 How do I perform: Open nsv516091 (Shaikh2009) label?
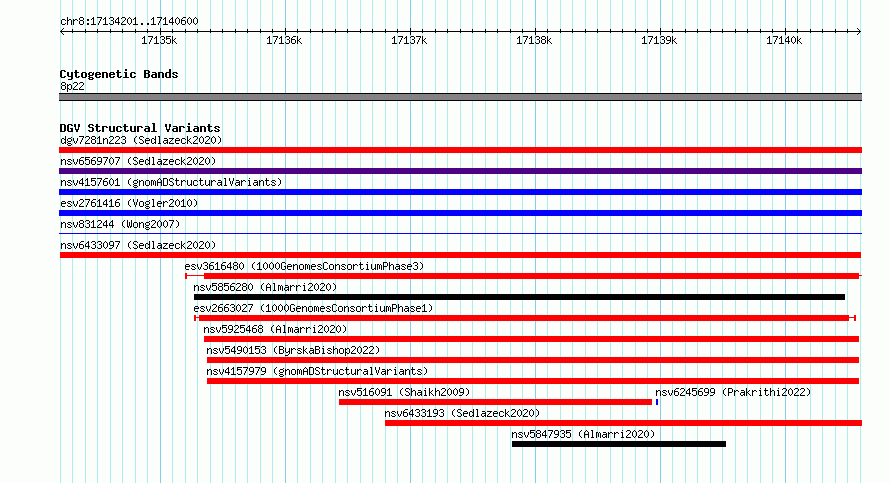(404, 392)
